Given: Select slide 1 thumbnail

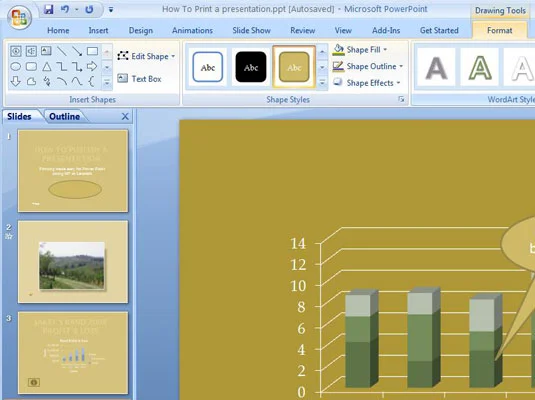Looking at the screenshot, I should [73, 171].
